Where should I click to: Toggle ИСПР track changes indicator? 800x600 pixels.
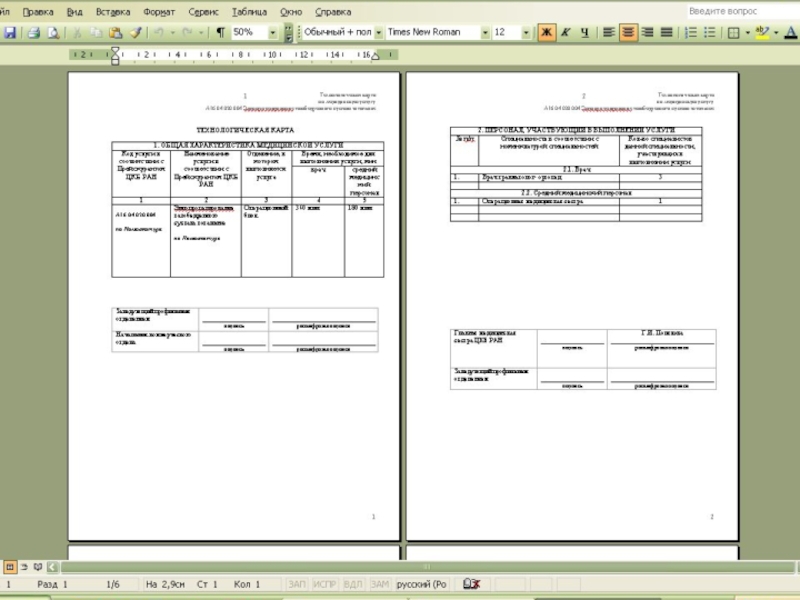324,584
